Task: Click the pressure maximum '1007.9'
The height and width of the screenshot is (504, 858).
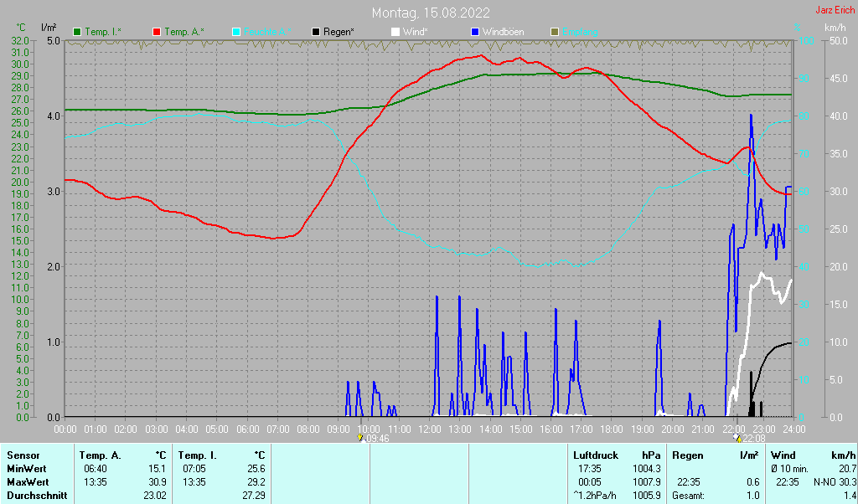Action: point(647,483)
